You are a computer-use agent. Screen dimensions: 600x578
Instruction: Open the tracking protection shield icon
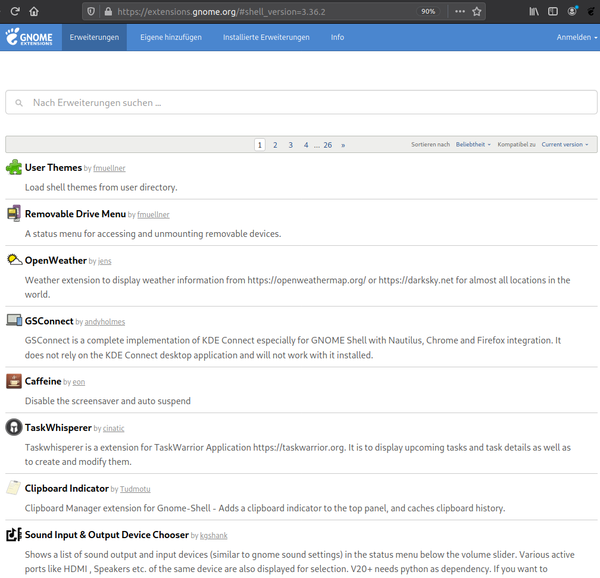[x=91, y=11]
